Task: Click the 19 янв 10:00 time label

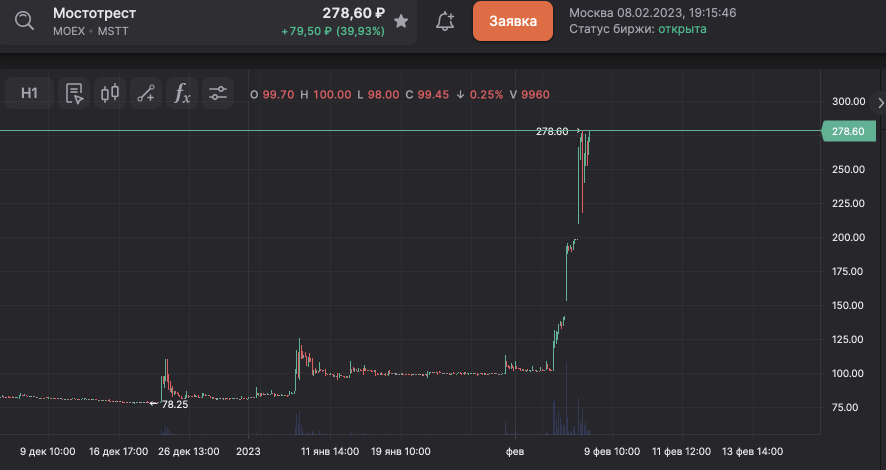Action: pyautogui.click(x=401, y=451)
